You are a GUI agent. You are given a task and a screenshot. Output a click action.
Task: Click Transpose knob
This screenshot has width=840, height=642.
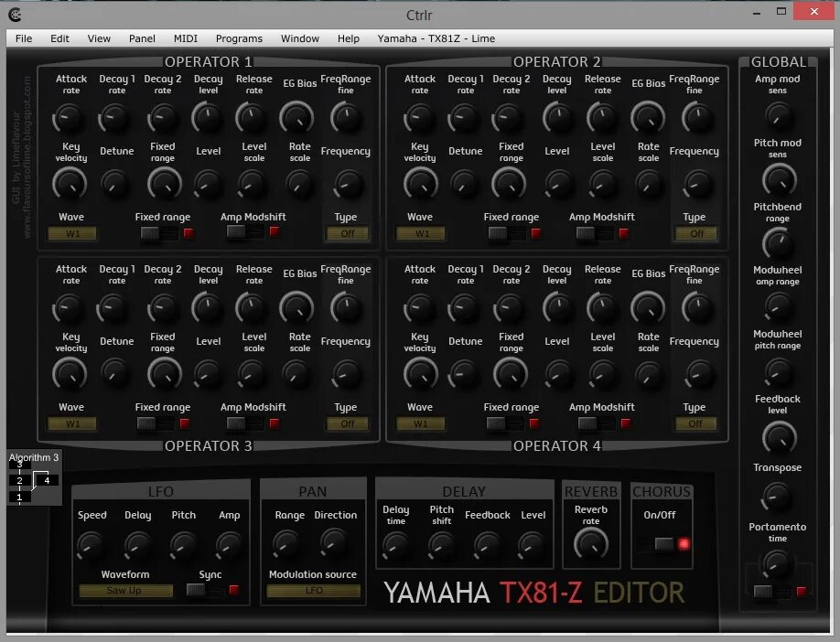click(776, 497)
